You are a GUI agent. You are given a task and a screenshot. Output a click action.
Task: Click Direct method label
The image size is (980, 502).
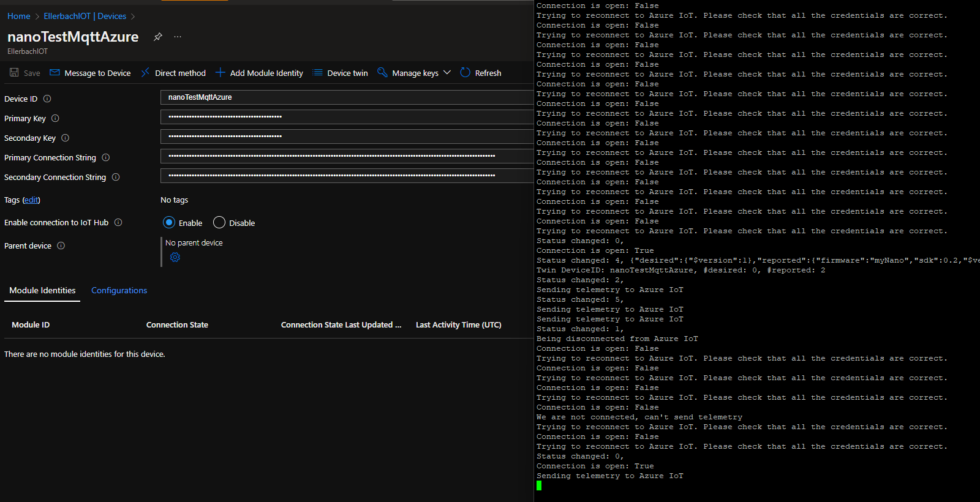[x=180, y=73]
